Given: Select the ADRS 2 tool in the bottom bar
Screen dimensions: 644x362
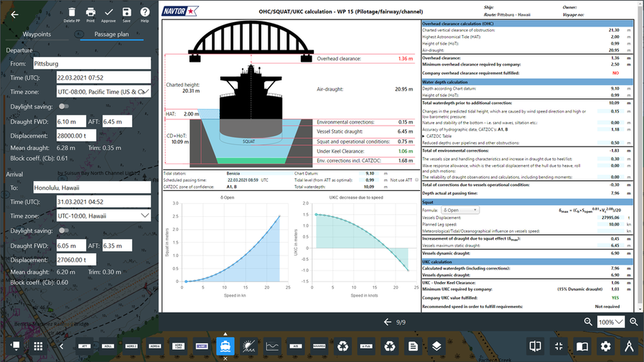Looking at the screenshot, I should pyautogui.click(x=131, y=346).
